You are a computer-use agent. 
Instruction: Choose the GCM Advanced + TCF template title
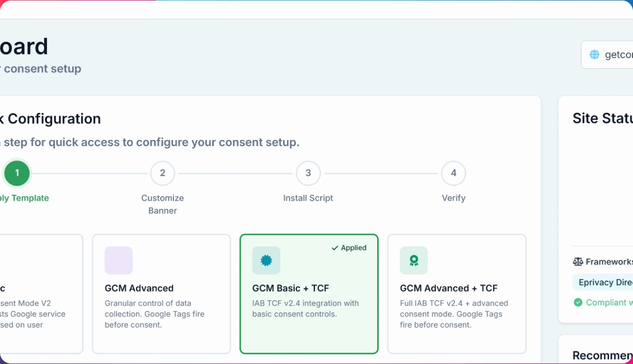click(x=449, y=288)
